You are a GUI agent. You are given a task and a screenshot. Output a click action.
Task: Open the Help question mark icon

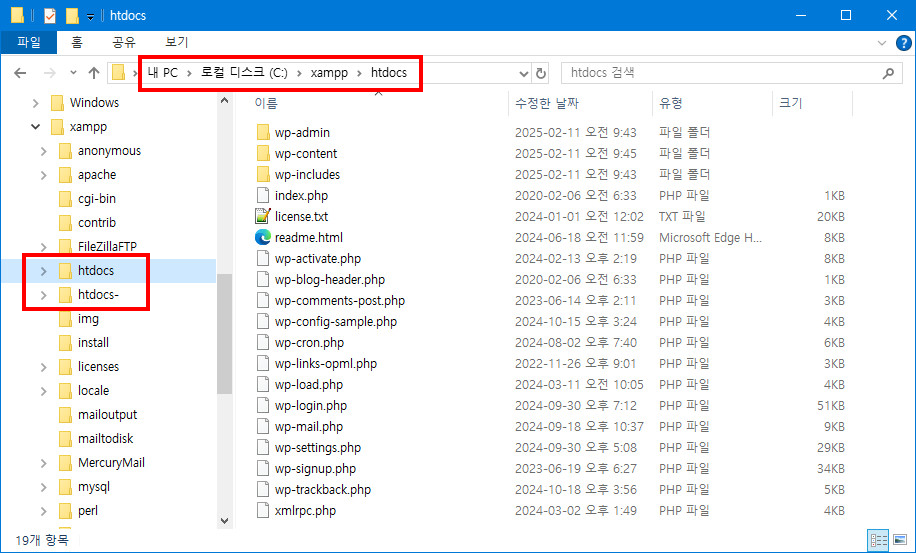(903, 43)
